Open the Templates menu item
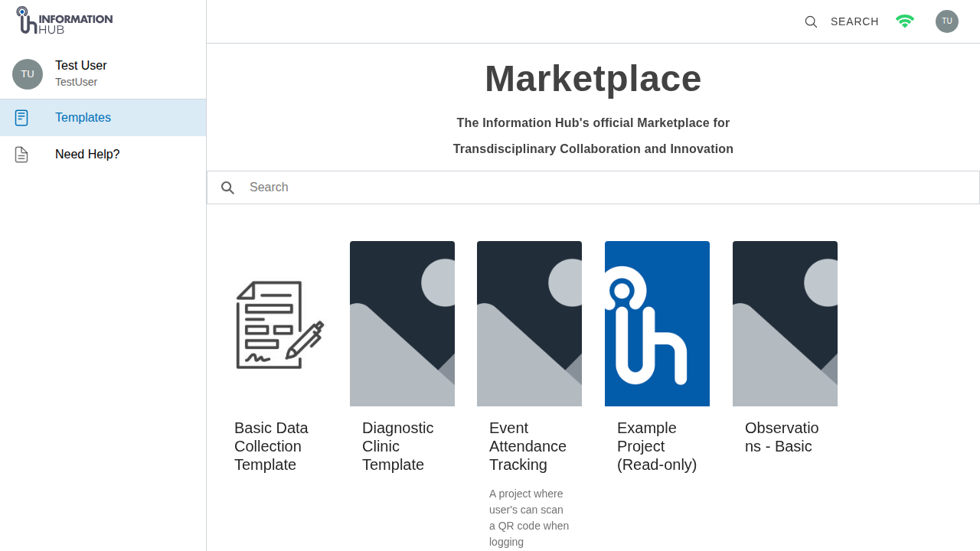This screenshot has width=980, height=551. tap(103, 118)
